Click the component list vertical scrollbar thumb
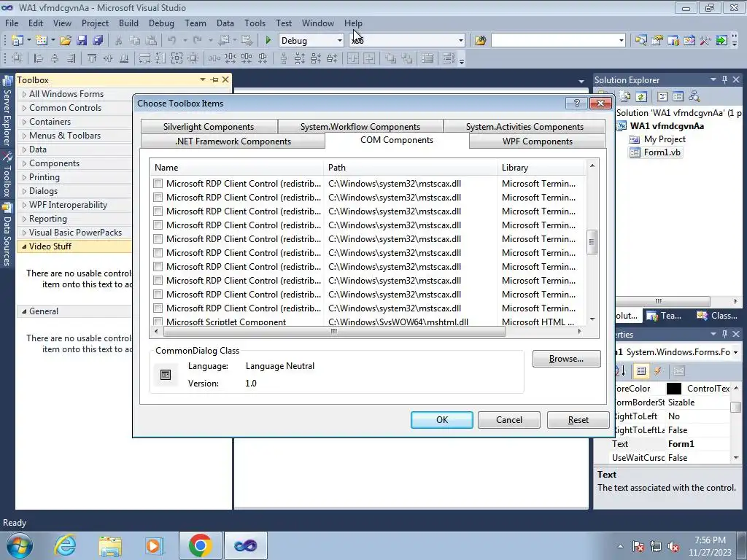 tap(592, 242)
